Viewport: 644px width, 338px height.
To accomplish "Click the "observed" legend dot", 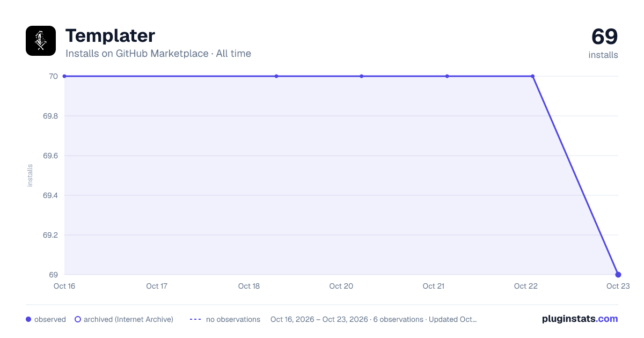I will click(x=28, y=319).
